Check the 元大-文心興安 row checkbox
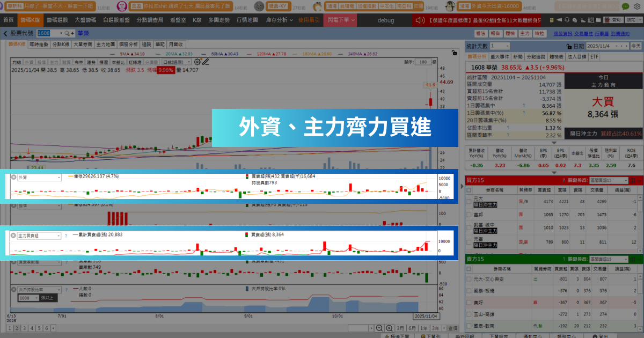Viewport: 644px width, 338px height. (468, 278)
